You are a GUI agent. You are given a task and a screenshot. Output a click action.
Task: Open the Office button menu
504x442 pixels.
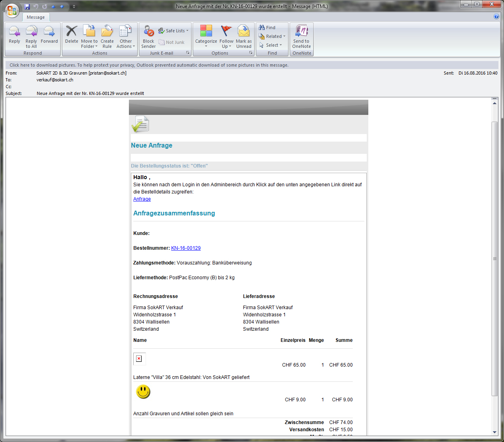12,10
